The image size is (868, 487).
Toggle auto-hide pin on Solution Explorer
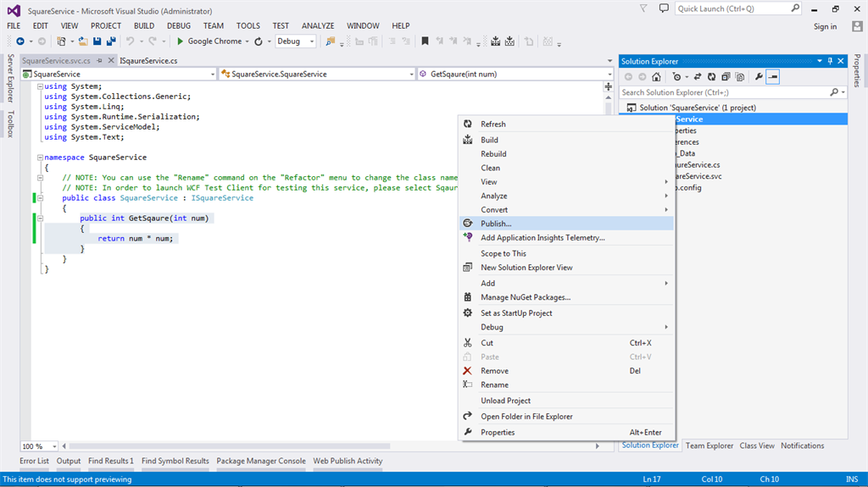(x=830, y=61)
